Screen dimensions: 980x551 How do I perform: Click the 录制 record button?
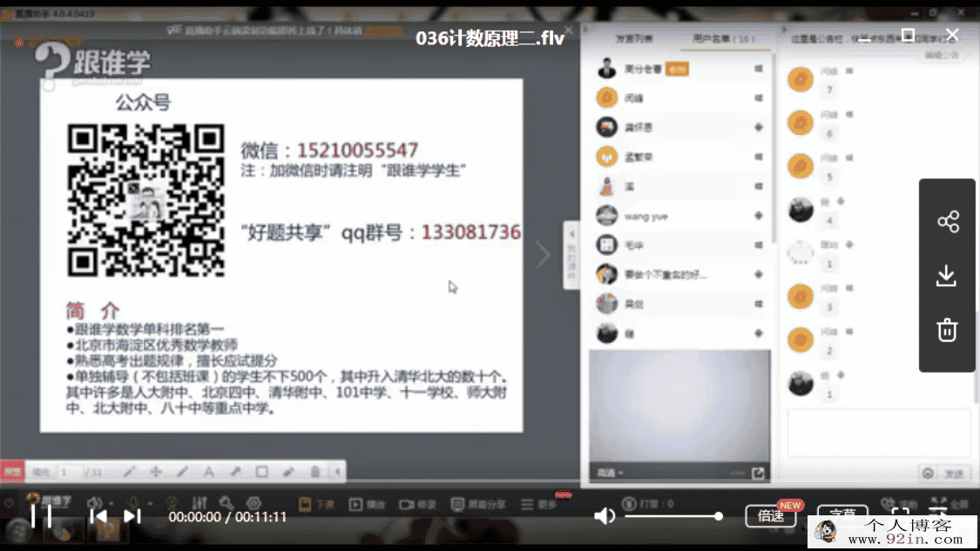pyautogui.click(x=417, y=504)
